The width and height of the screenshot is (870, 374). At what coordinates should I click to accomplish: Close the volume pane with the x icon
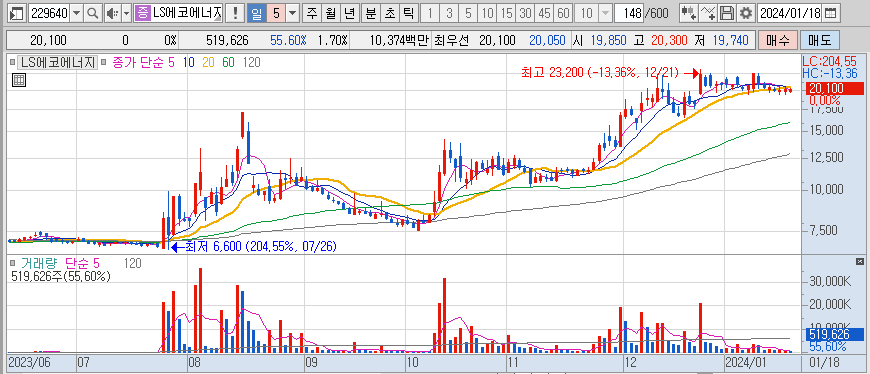tap(859, 261)
